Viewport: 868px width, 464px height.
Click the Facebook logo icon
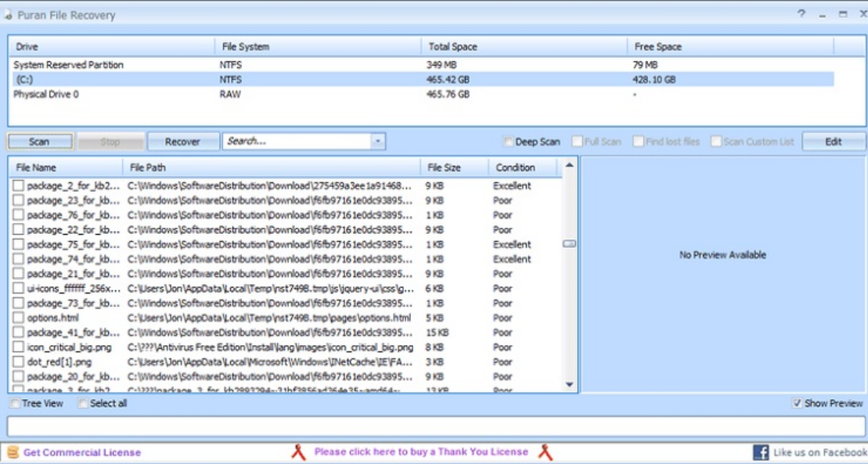click(x=760, y=452)
